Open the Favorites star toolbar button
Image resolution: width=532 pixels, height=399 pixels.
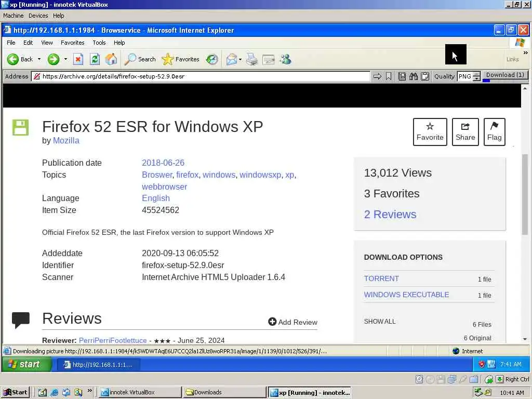tap(180, 59)
